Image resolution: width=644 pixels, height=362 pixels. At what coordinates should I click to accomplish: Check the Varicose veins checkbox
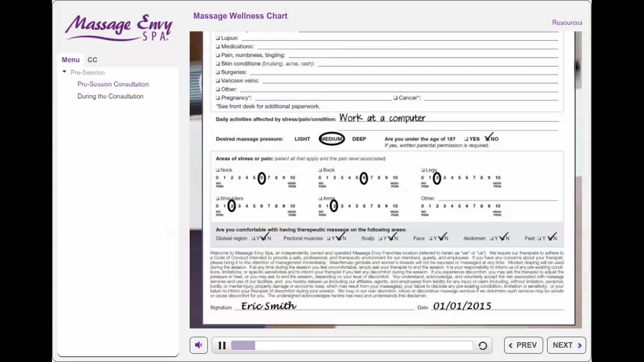pos(218,80)
